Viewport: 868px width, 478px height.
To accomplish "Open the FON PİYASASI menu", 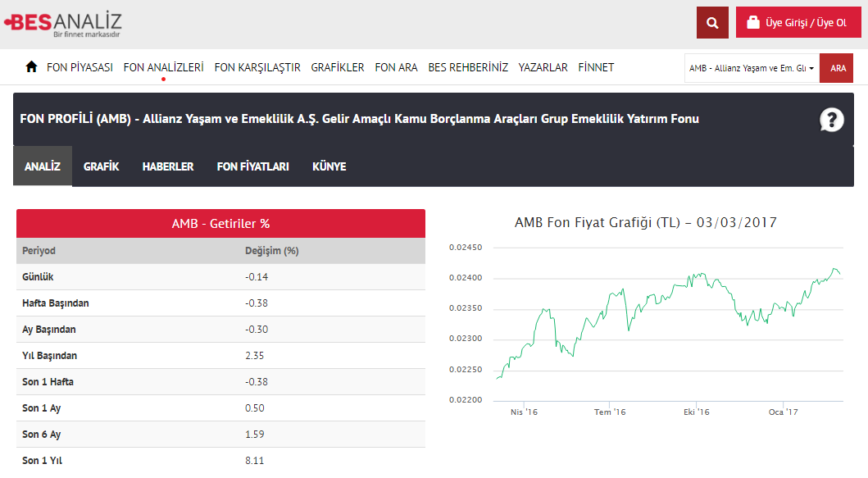I will point(80,67).
